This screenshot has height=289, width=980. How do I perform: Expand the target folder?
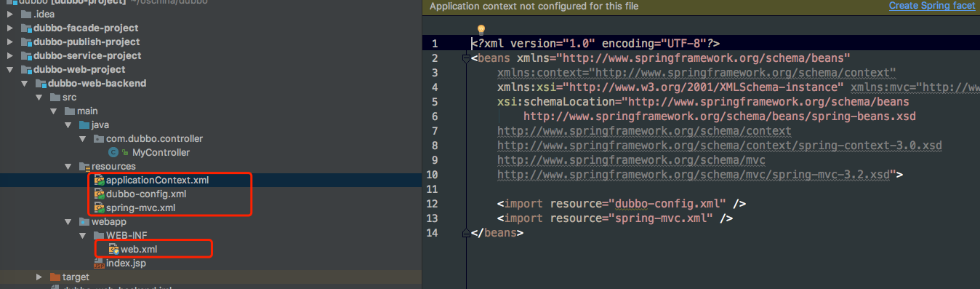point(39,277)
